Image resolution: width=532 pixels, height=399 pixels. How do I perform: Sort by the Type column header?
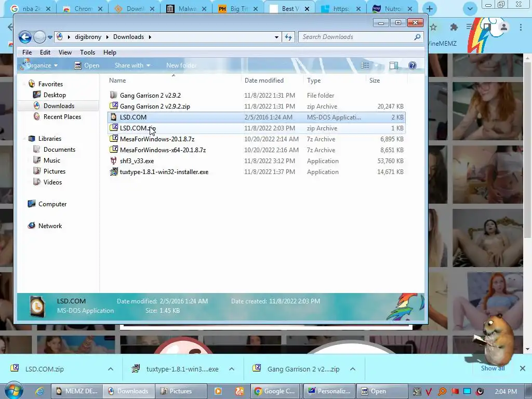tap(313, 81)
